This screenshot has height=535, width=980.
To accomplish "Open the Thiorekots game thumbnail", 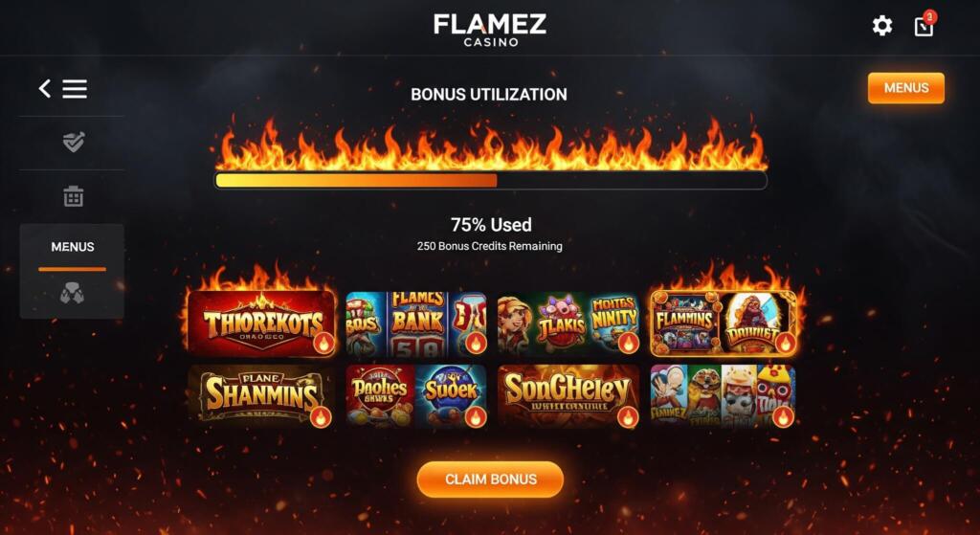I will [261, 323].
